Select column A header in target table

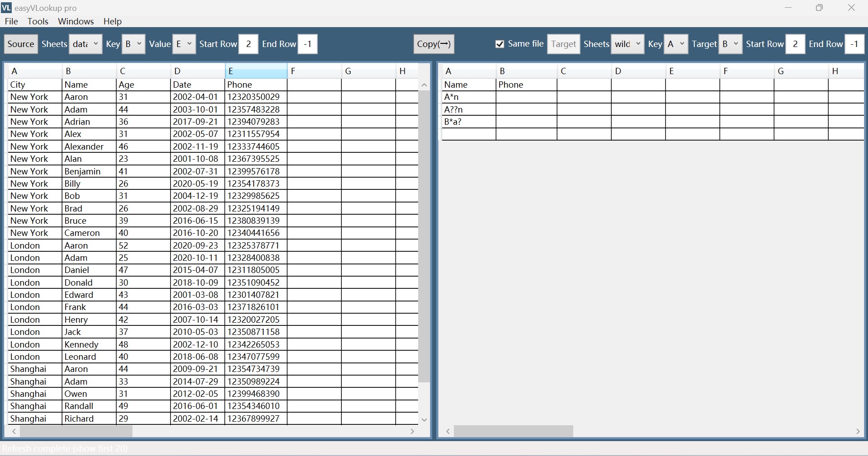click(x=469, y=71)
